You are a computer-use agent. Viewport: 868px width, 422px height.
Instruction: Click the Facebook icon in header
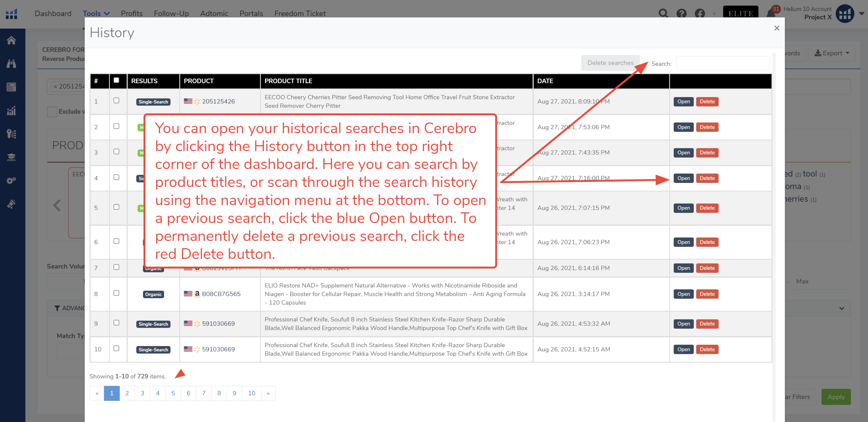(x=699, y=14)
